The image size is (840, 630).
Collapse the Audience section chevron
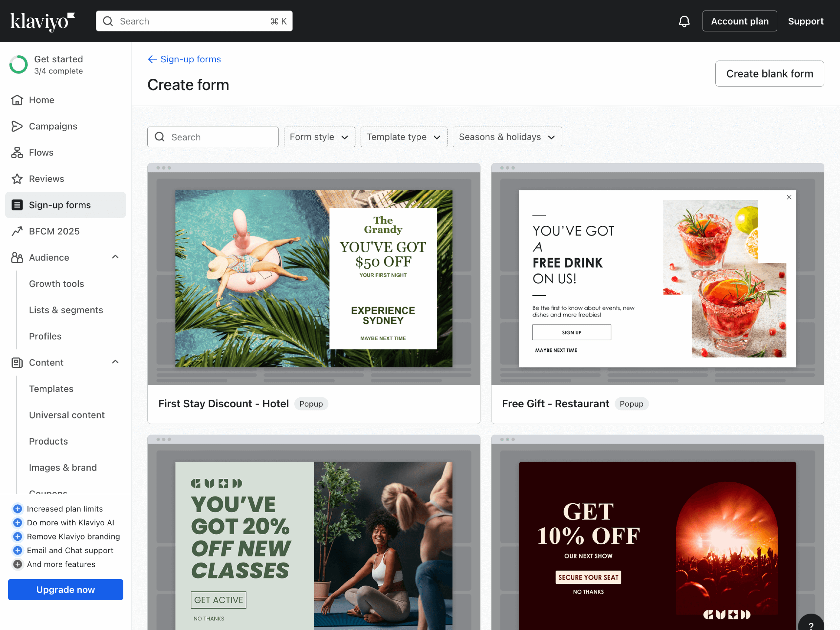pos(115,257)
